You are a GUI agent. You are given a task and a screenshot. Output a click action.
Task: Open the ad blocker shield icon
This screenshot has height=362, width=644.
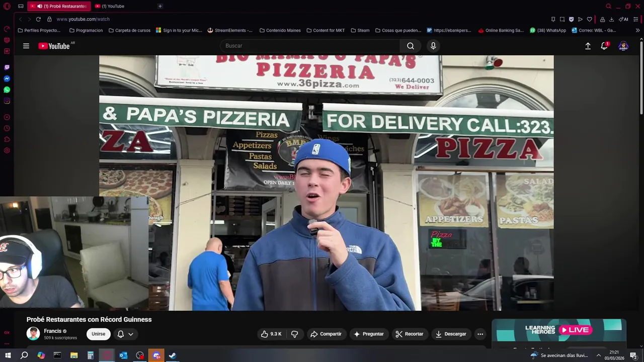pyautogui.click(x=571, y=19)
